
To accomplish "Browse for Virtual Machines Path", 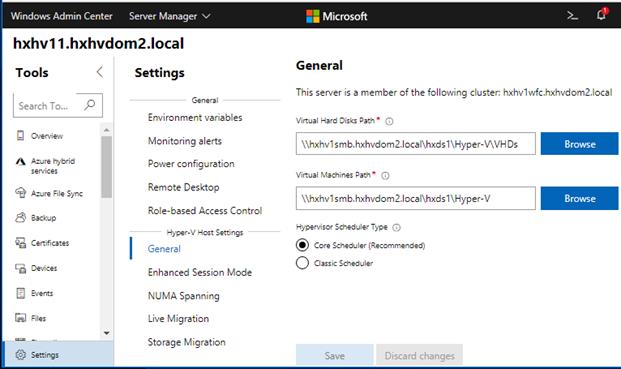I will (x=579, y=198).
